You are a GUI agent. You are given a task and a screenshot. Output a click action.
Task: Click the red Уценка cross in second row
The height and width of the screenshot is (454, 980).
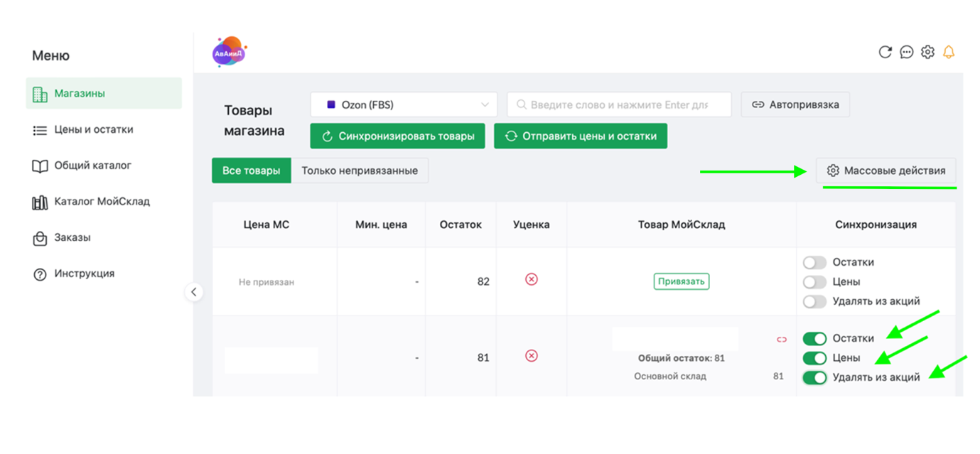tap(531, 356)
